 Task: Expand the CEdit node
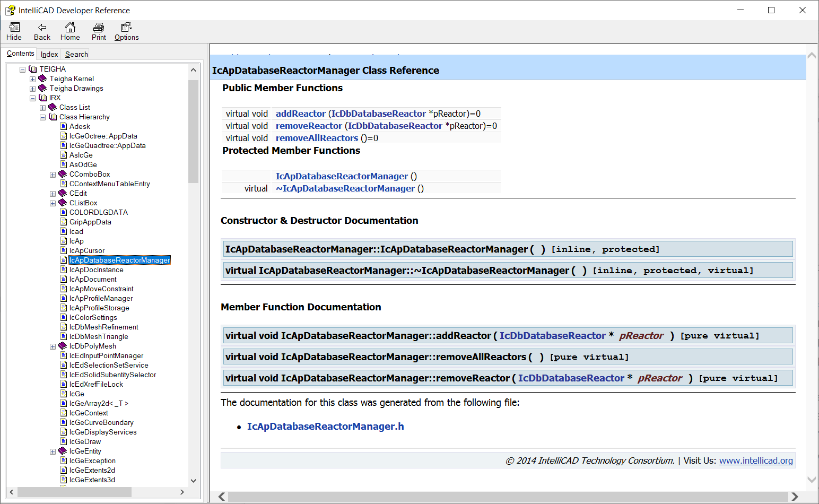point(53,194)
